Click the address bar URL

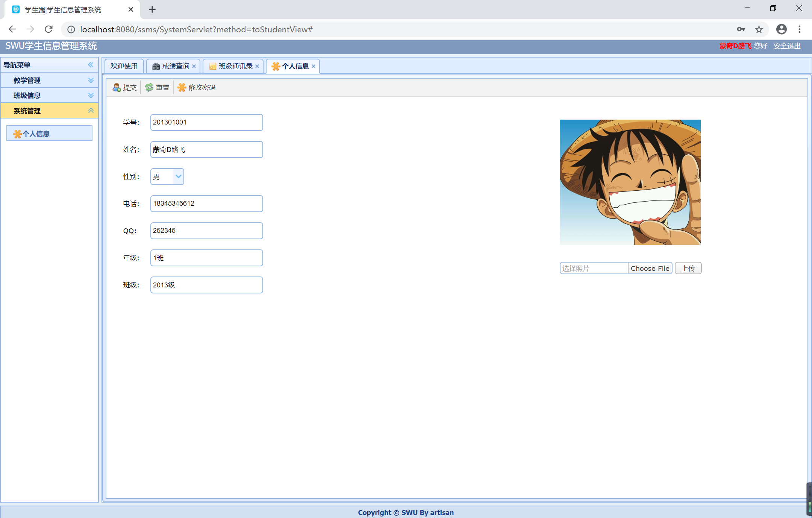[x=196, y=29]
